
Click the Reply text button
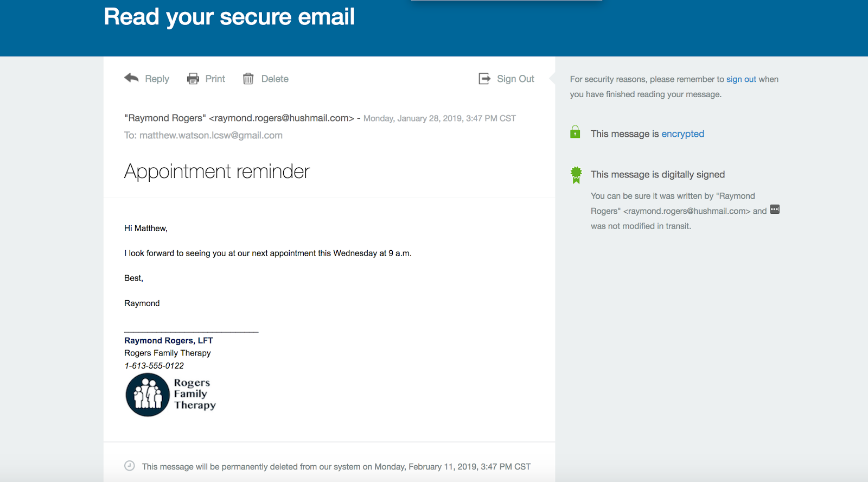pyautogui.click(x=157, y=79)
